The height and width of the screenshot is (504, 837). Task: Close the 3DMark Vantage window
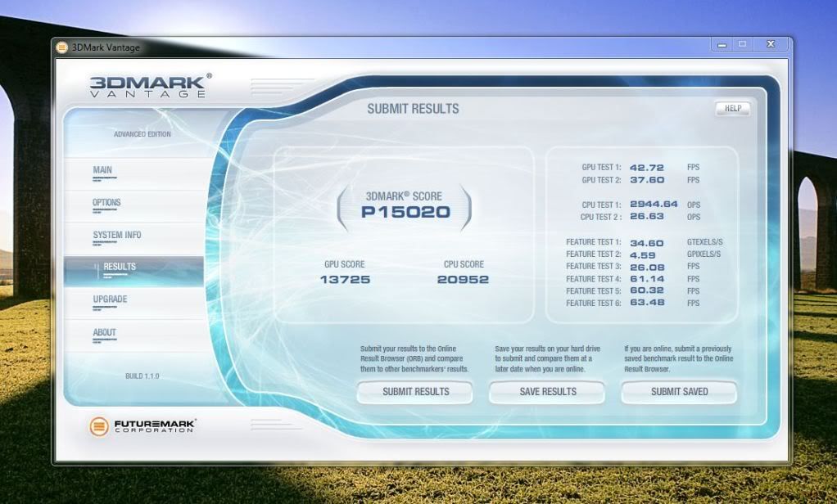[771, 45]
